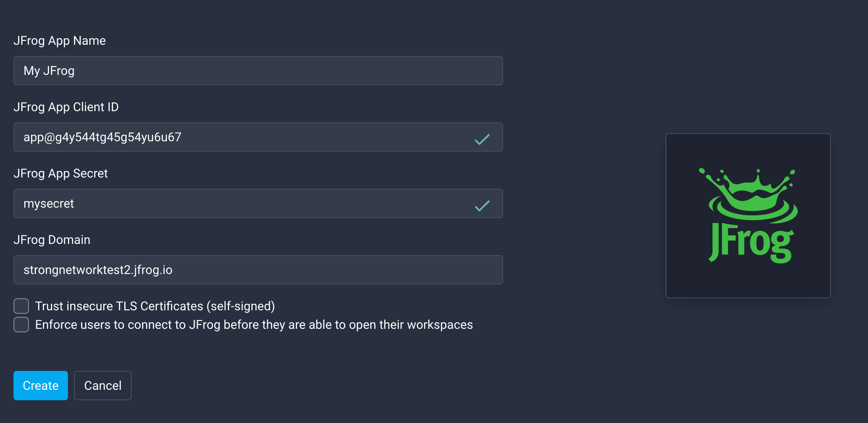Cancel the JFrog app creation
Viewport: 868px width, 423px height.
103,386
